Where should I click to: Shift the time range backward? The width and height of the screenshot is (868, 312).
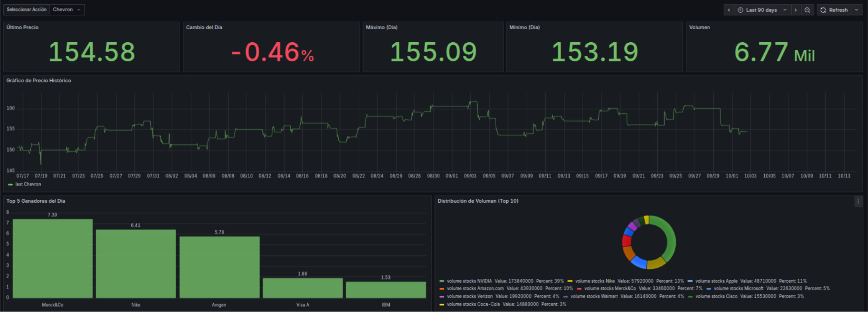(x=729, y=10)
